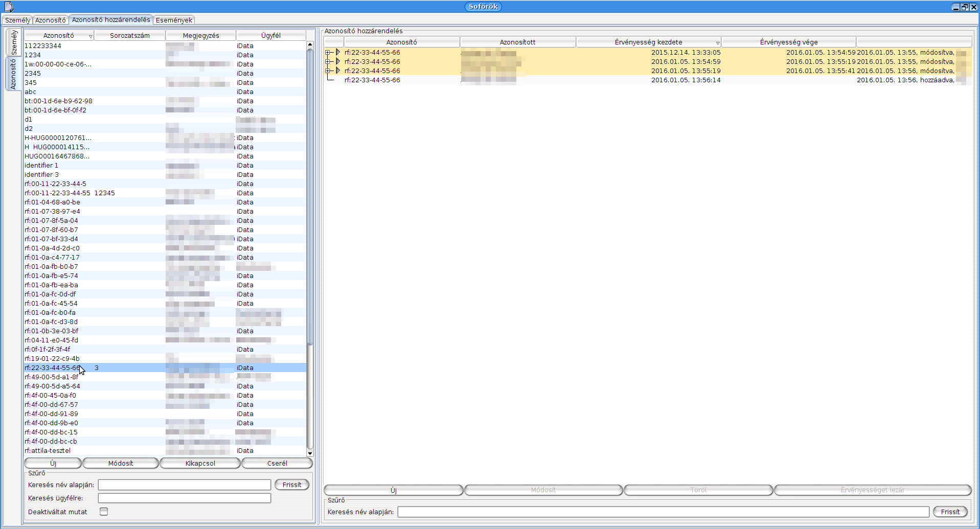
Task: Expand the assignment row starting 2015.12.14. 13:33:05
Action: tap(328, 53)
